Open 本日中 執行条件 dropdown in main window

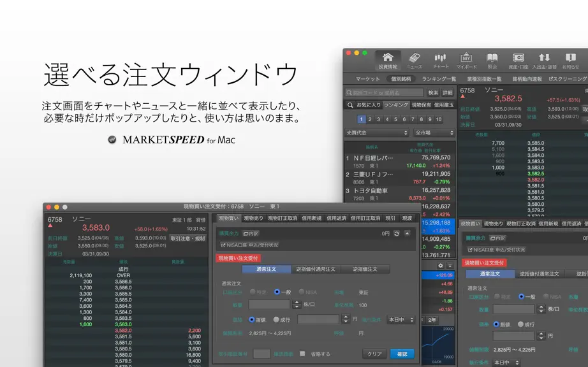(x=506, y=363)
